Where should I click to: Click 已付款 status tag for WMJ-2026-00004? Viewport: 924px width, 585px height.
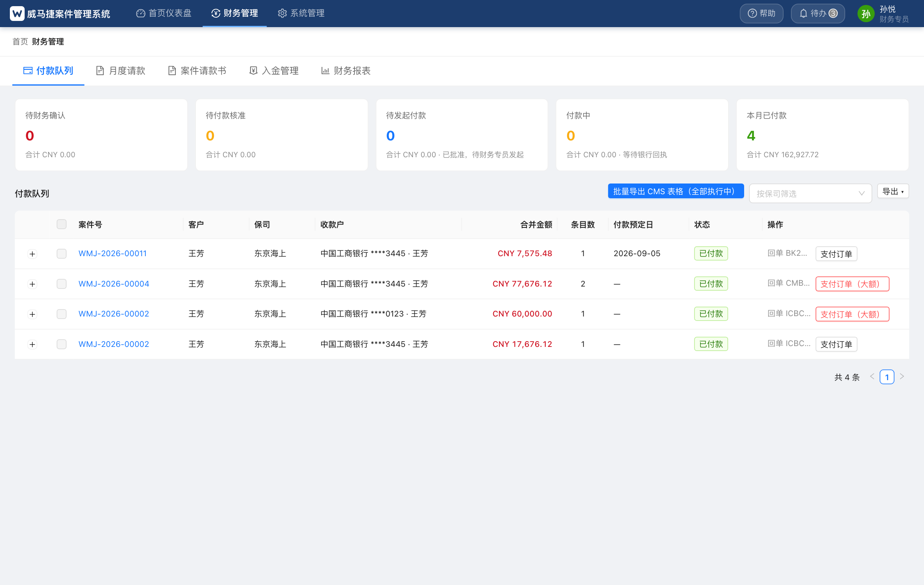pos(711,284)
